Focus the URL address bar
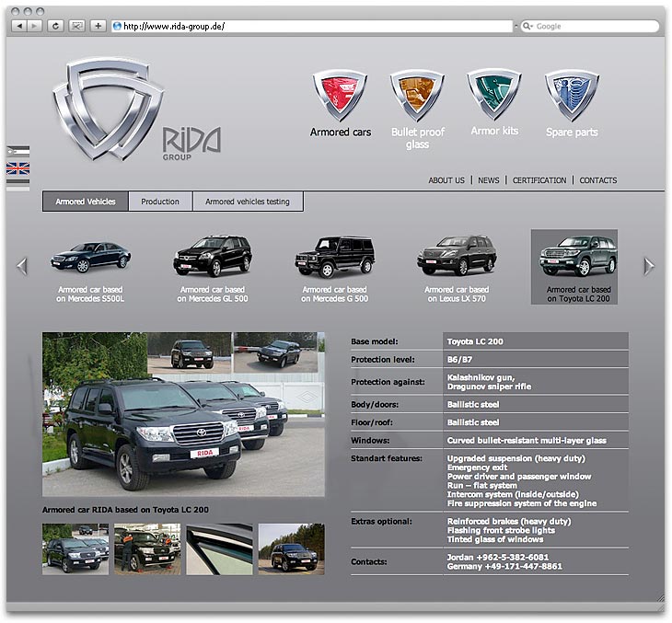This screenshot has width=672, height=623. click(311, 26)
